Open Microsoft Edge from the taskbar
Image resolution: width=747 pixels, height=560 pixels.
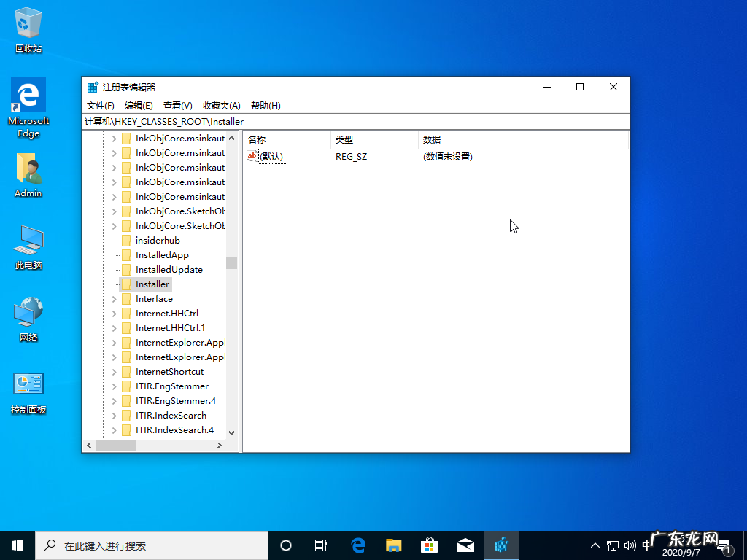tap(357, 545)
